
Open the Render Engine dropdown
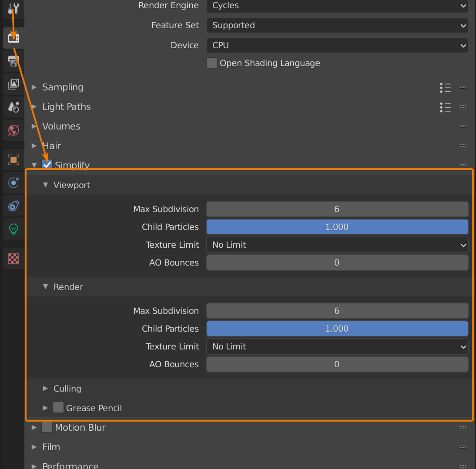[337, 6]
